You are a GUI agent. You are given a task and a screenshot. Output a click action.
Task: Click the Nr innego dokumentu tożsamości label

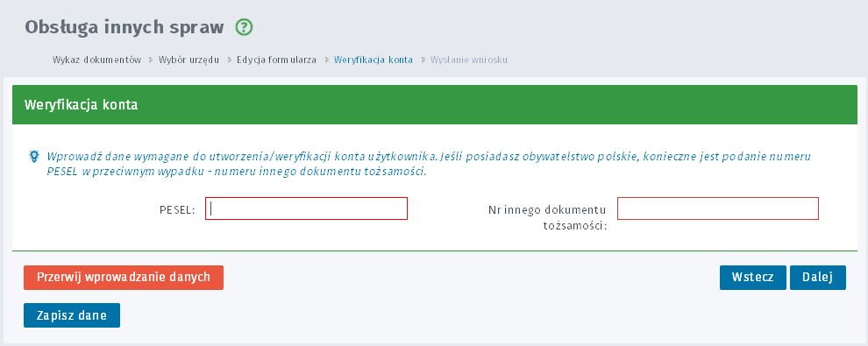pos(547,218)
